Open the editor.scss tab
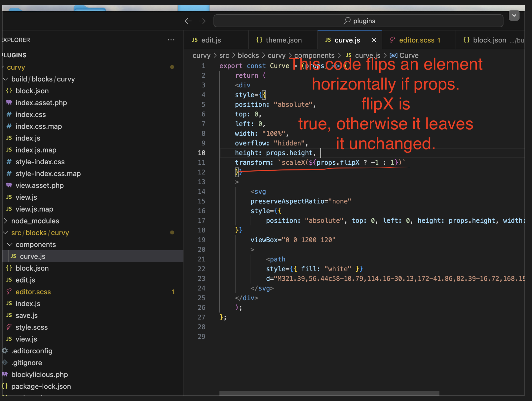532x401 pixels. (x=419, y=40)
